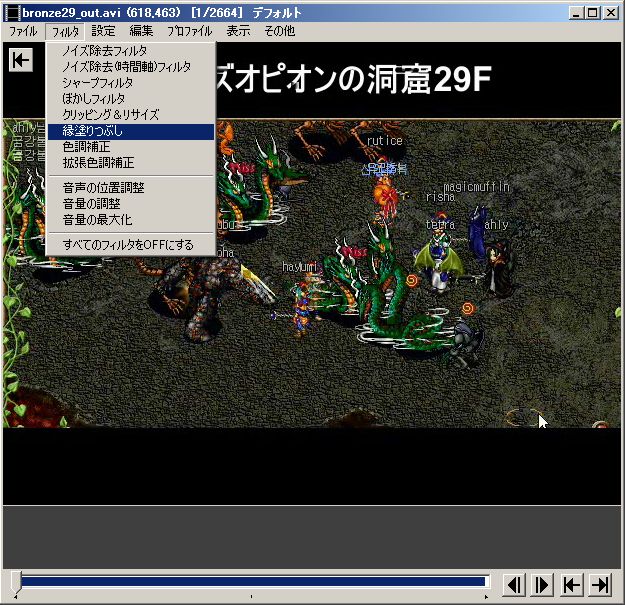Select 拡張色調補正 menu entry

tap(131, 163)
